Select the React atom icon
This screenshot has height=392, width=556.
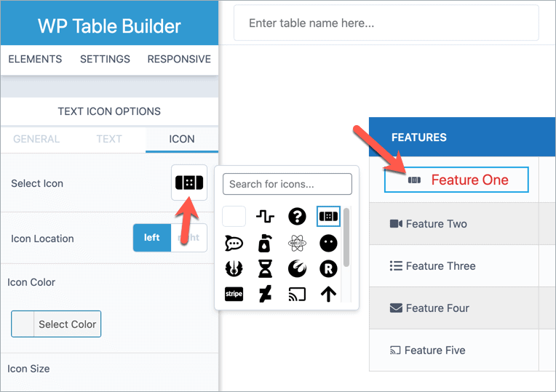point(297,243)
